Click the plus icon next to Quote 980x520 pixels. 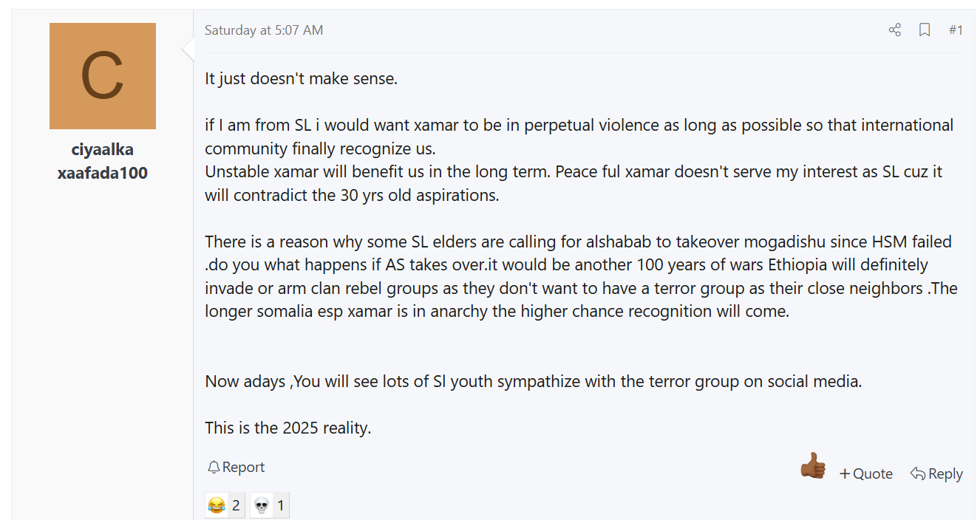tap(845, 473)
